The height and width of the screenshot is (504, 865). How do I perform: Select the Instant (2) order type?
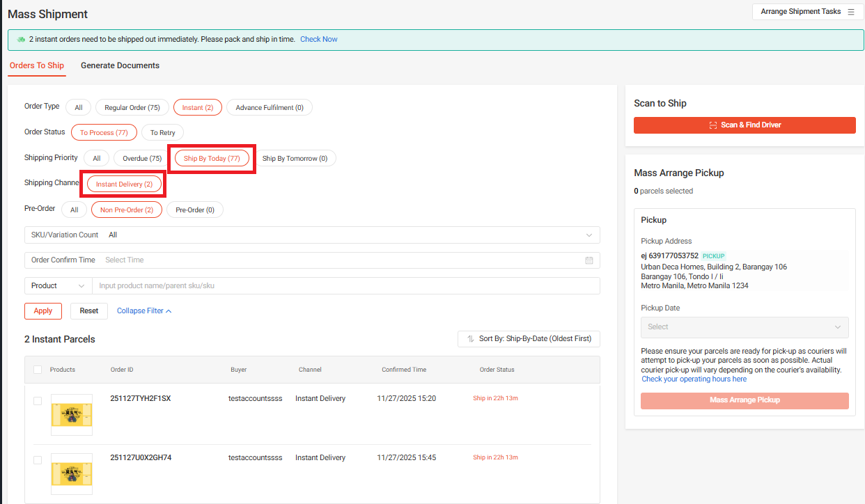[x=198, y=107]
